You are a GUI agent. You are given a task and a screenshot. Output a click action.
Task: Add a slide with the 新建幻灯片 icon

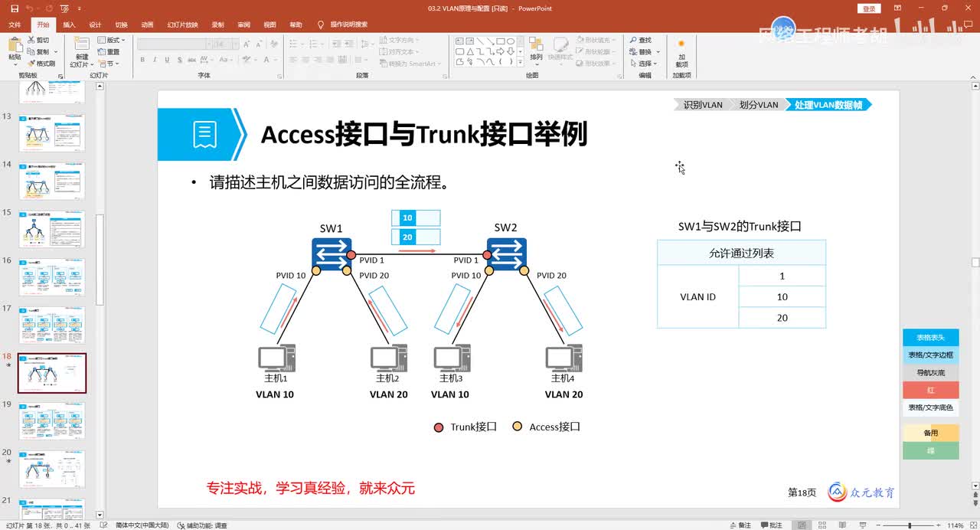pyautogui.click(x=80, y=44)
